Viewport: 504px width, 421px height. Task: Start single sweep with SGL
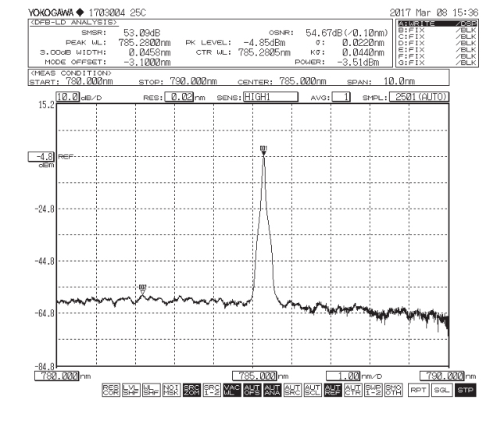(x=441, y=390)
